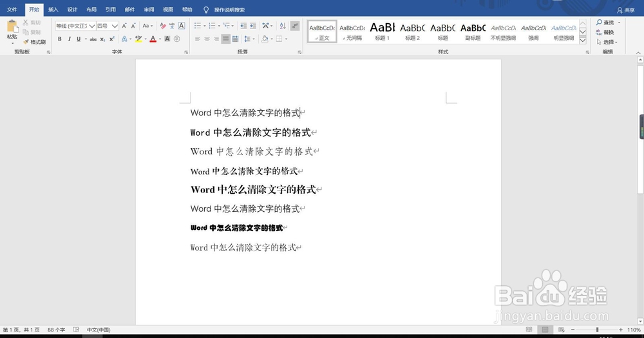Toggle bold formatting

click(x=59, y=39)
